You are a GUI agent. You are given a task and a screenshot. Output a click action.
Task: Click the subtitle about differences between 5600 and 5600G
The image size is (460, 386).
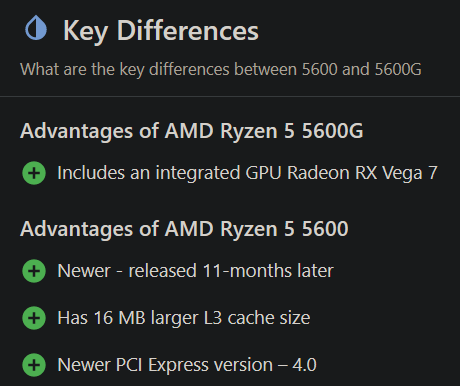221,69
